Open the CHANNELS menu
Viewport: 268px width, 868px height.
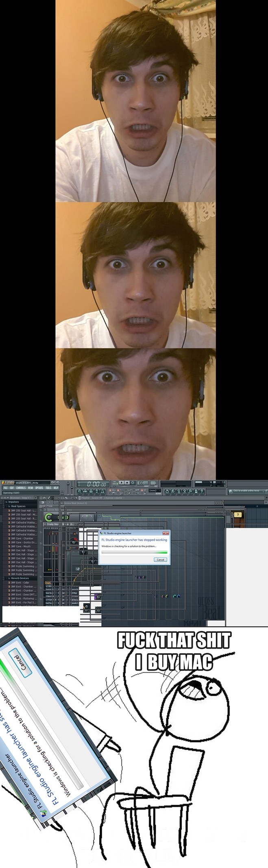pyautogui.click(x=21, y=488)
